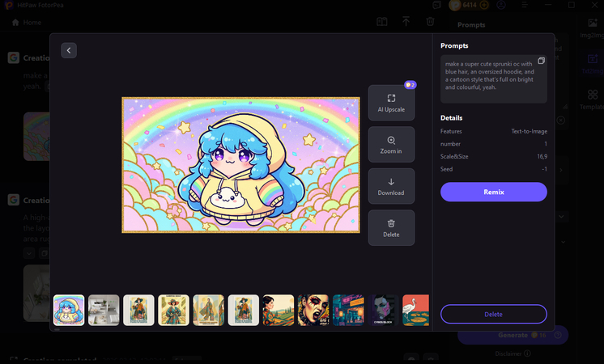Viewport: 604px width, 364px height.
Task: Delete image via trash button beside preview
Action: point(391,228)
